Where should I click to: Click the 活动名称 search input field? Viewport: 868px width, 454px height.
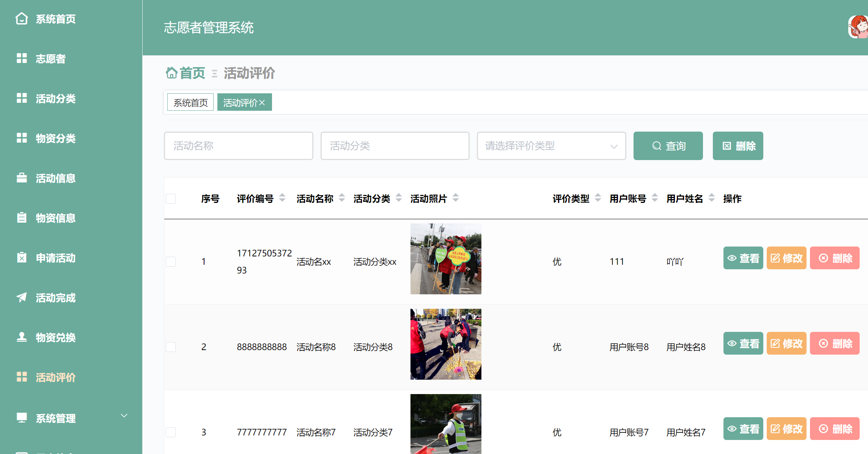point(238,146)
